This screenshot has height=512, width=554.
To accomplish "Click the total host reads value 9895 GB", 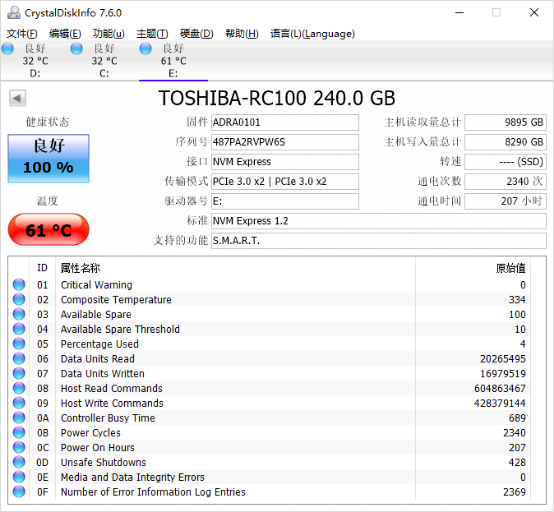I will (505, 122).
